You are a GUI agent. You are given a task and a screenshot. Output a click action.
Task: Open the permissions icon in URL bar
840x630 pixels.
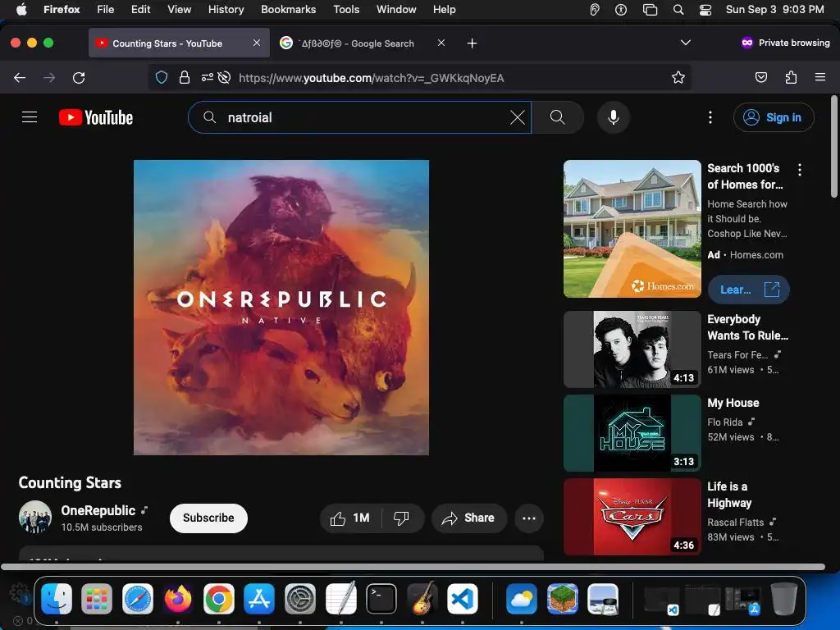(x=208, y=78)
